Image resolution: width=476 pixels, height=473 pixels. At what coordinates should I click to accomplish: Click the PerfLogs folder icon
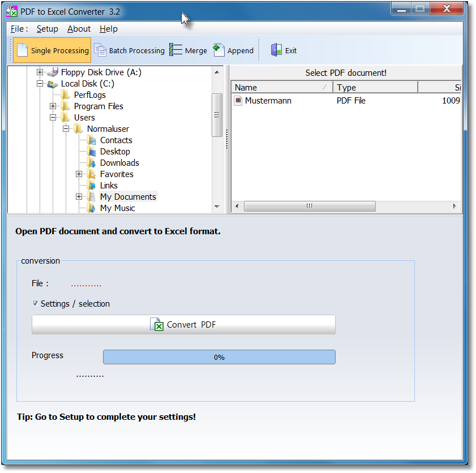click(65, 95)
